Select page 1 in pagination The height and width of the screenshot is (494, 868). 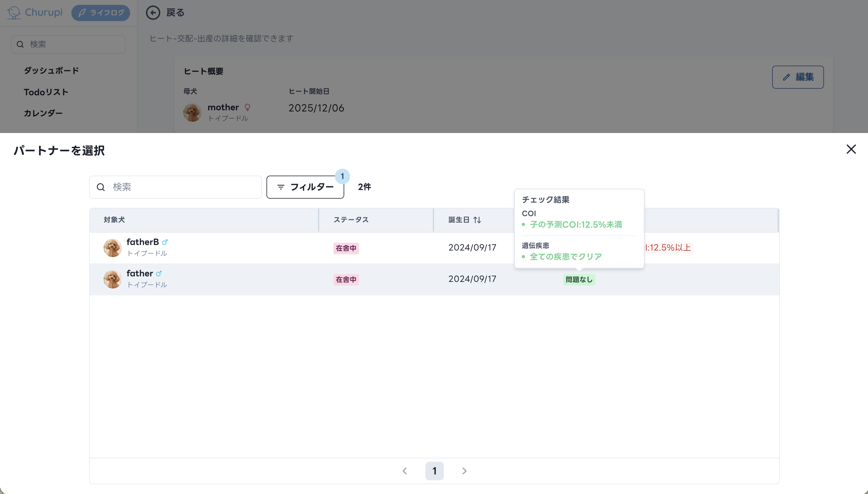coord(435,471)
